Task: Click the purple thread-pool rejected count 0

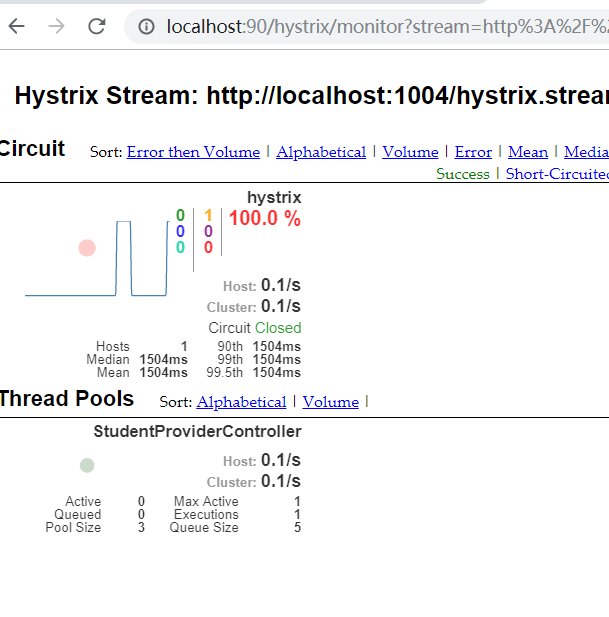Action: [x=208, y=231]
